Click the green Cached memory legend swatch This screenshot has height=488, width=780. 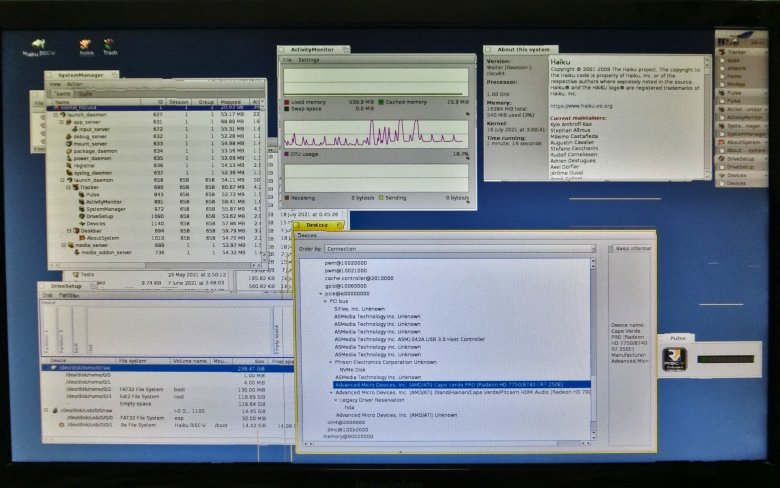point(381,102)
